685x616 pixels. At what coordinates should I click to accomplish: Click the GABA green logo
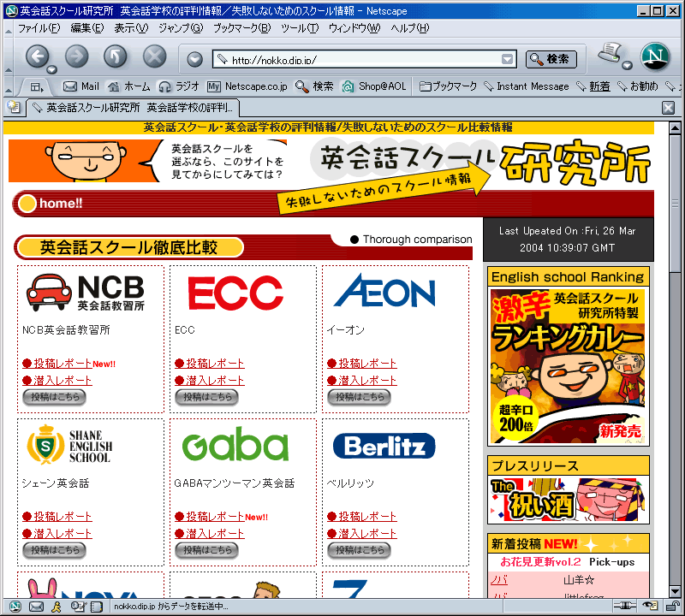tap(235, 444)
